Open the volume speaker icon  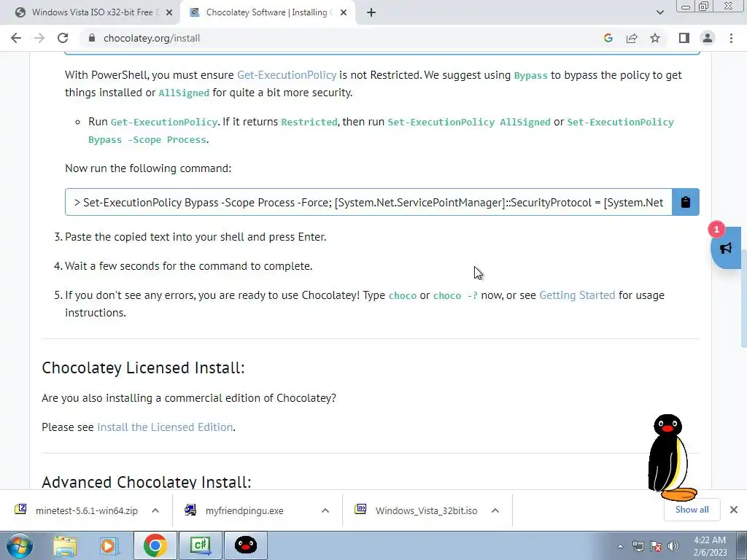pos(673,547)
